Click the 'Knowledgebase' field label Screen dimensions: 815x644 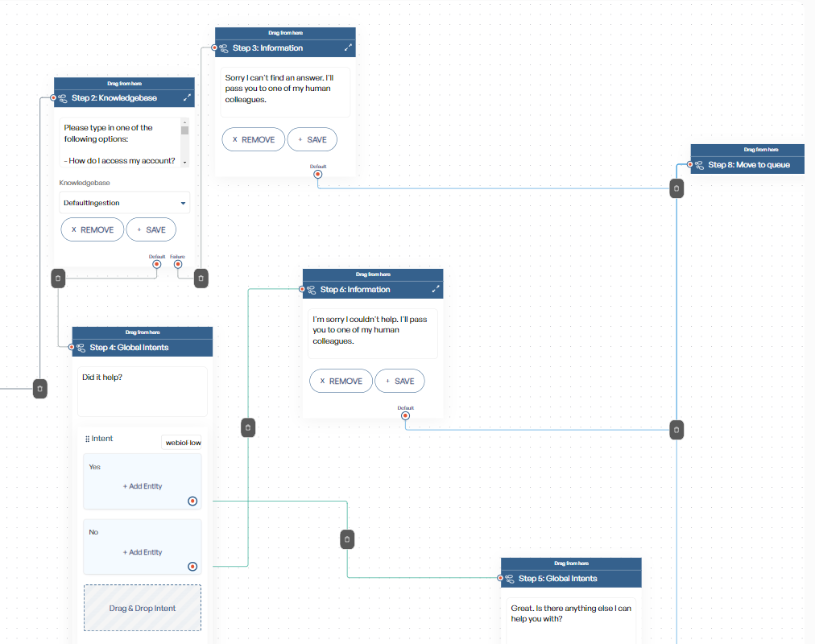(x=85, y=183)
